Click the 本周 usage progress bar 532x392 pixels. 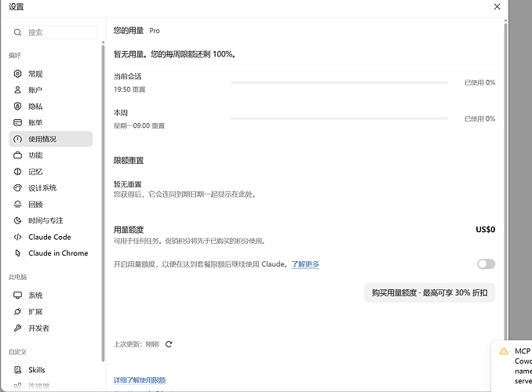[339, 118]
